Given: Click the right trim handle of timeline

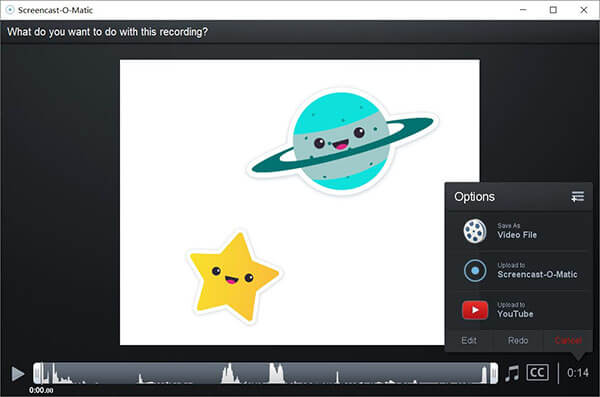Looking at the screenshot, I should 494,373.
